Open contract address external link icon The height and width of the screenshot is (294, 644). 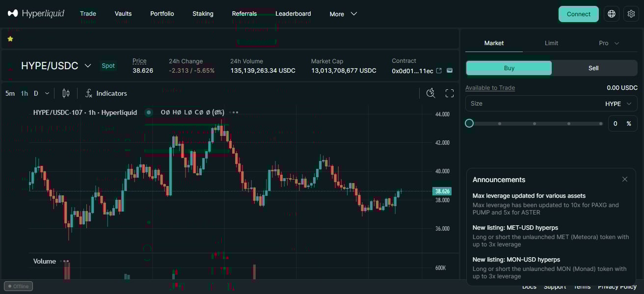[x=439, y=71]
